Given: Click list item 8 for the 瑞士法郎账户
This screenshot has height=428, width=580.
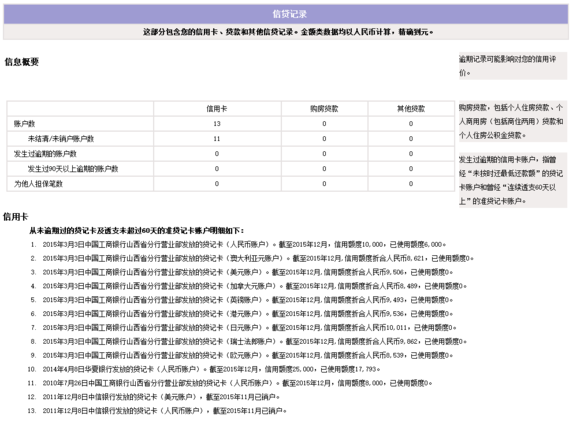Looking at the screenshot, I should point(249,341).
